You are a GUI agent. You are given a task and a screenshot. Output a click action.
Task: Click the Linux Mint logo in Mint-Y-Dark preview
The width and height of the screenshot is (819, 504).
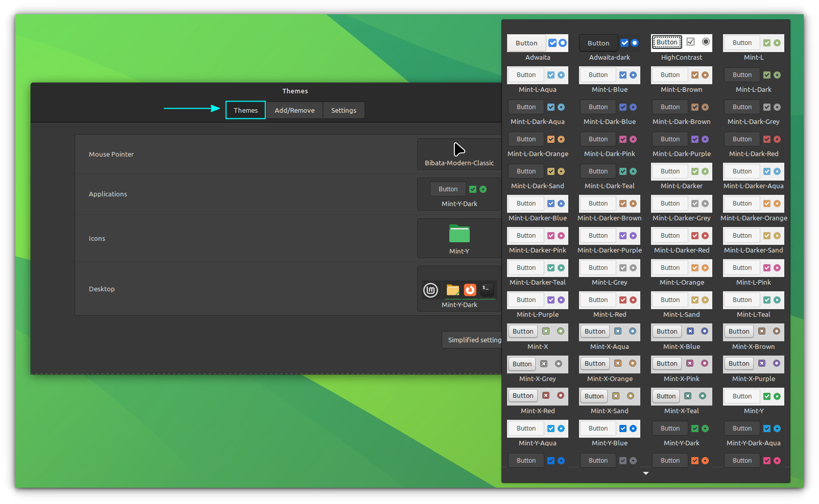[431, 290]
